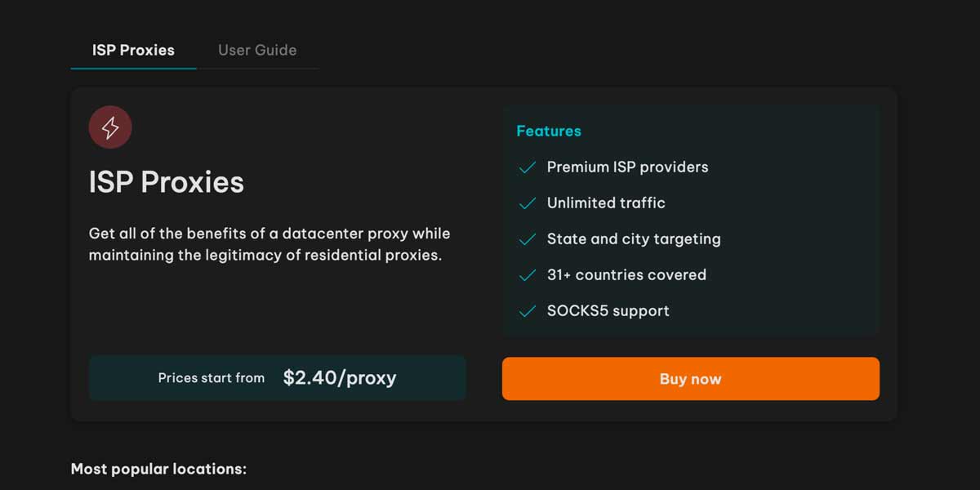The image size is (980, 490).
Task: Click the Most popular locations heading
Action: coord(158,469)
